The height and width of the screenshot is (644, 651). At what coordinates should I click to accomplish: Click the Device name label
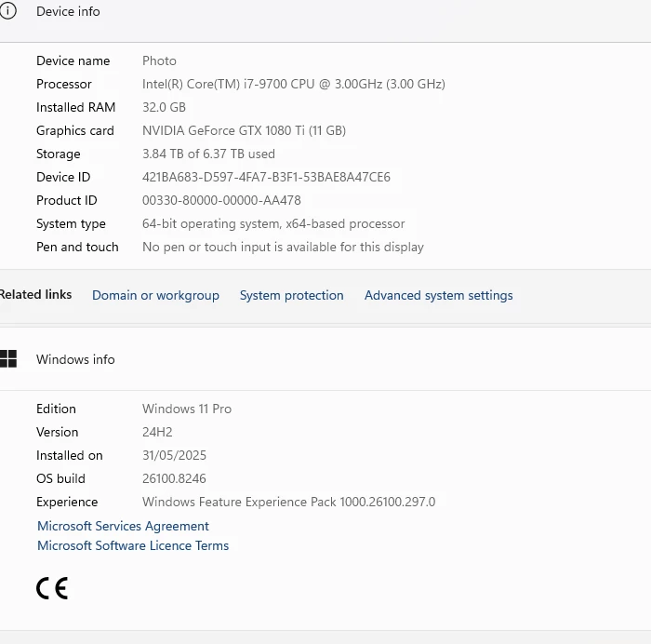(x=73, y=61)
